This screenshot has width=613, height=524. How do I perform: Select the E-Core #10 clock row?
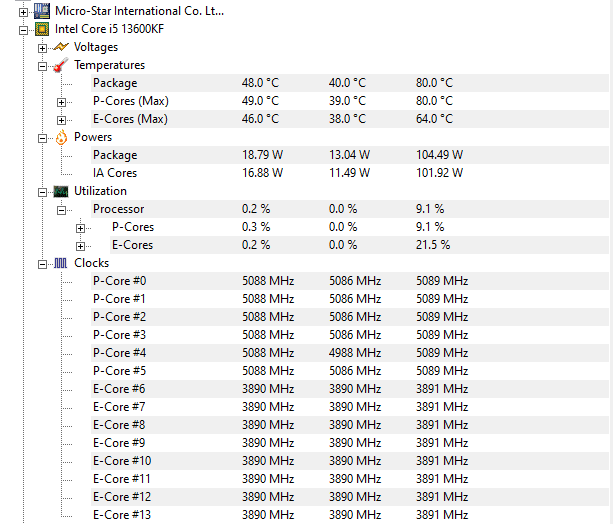tap(350, 461)
